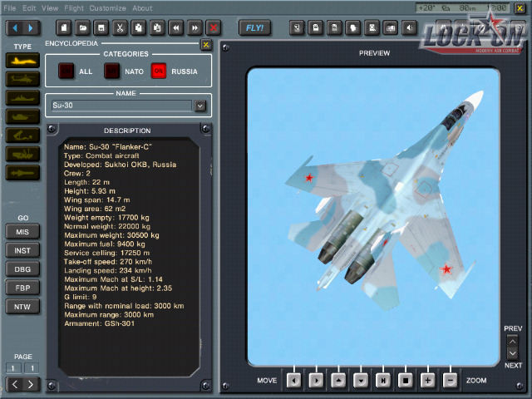
Task: Select the ship type icon
Action: click(22, 97)
